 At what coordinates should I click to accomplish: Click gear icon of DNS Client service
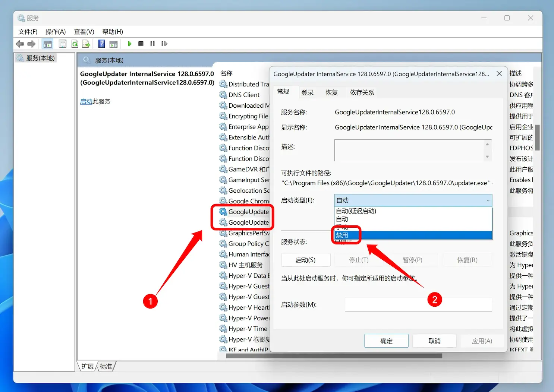tap(223, 95)
